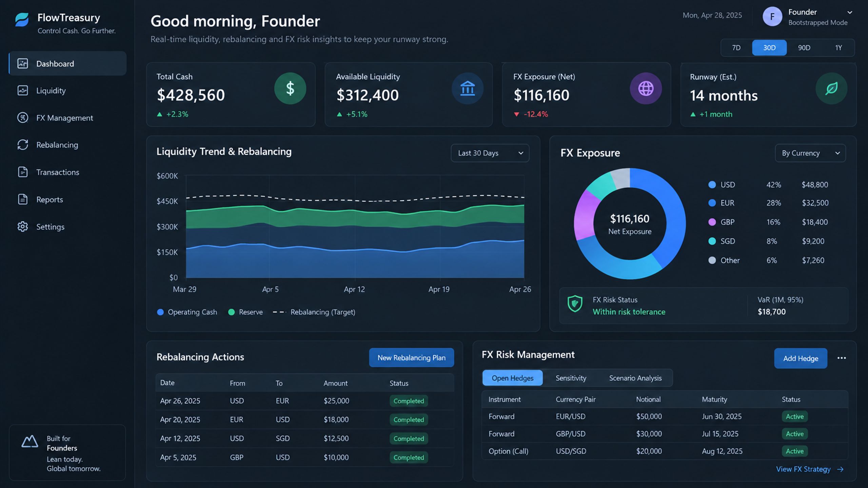Screen dimensions: 868x488
Task: Click the mountain icon in Built for Founders
Action: click(30, 442)
